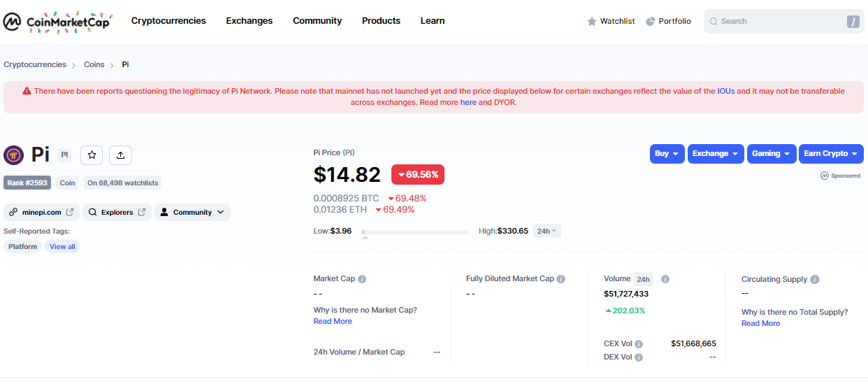Expand the Community links dropdown
This screenshot has width=868, height=384.
click(x=192, y=212)
